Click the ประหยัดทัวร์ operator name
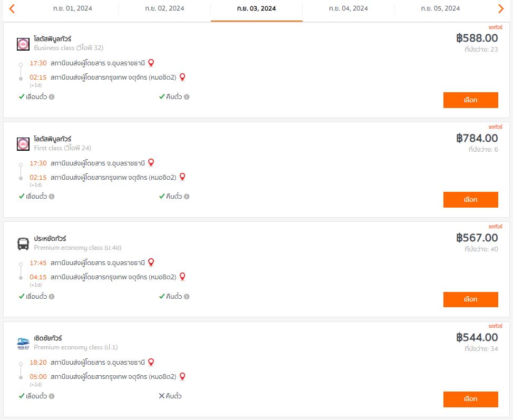This screenshot has height=420, width=513. (50, 239)
